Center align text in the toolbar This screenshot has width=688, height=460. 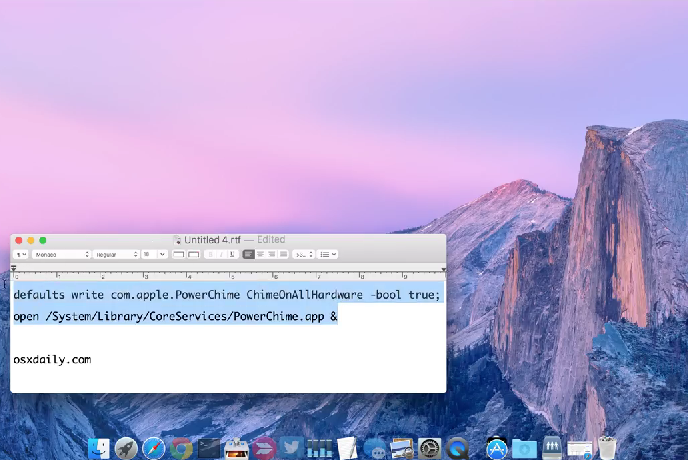(260, 255)
